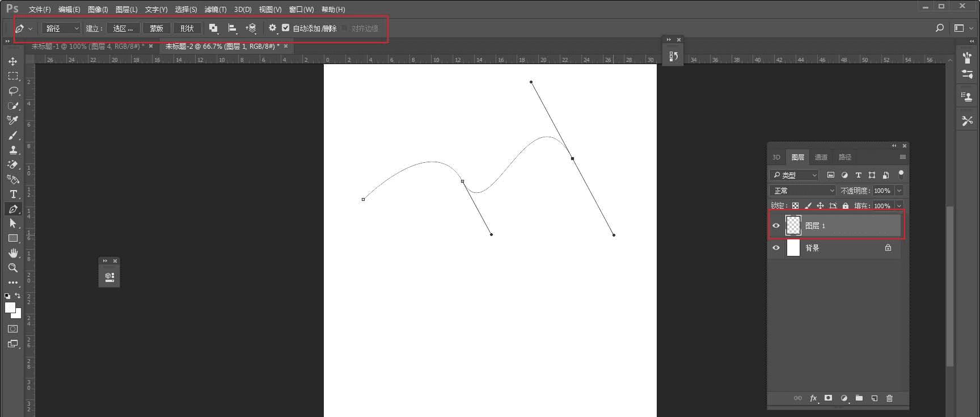Delete the selected layer
980x417 pixels.
[x=889, y=398]
